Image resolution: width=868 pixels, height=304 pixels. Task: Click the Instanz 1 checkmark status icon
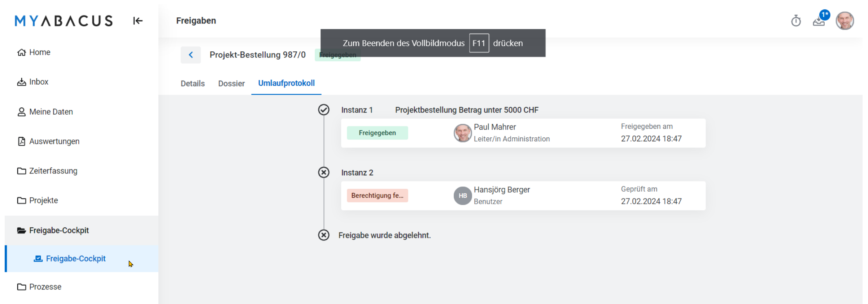pyautogui.click(x=324, y=110)
